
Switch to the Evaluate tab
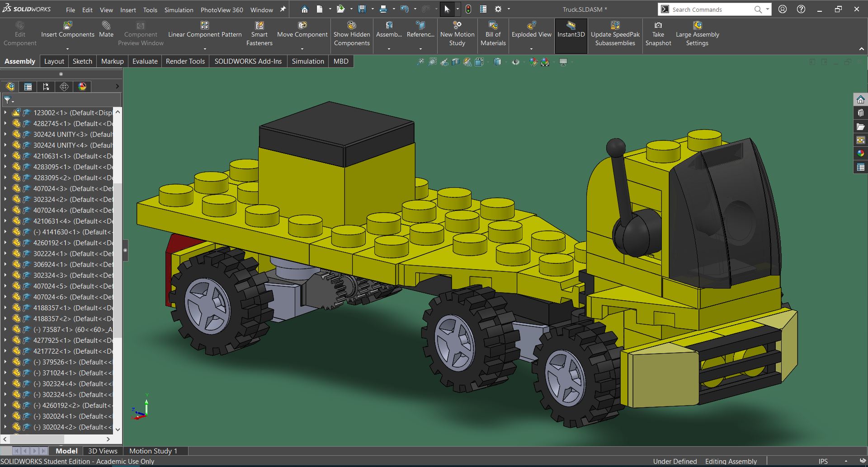click(145, 61)
